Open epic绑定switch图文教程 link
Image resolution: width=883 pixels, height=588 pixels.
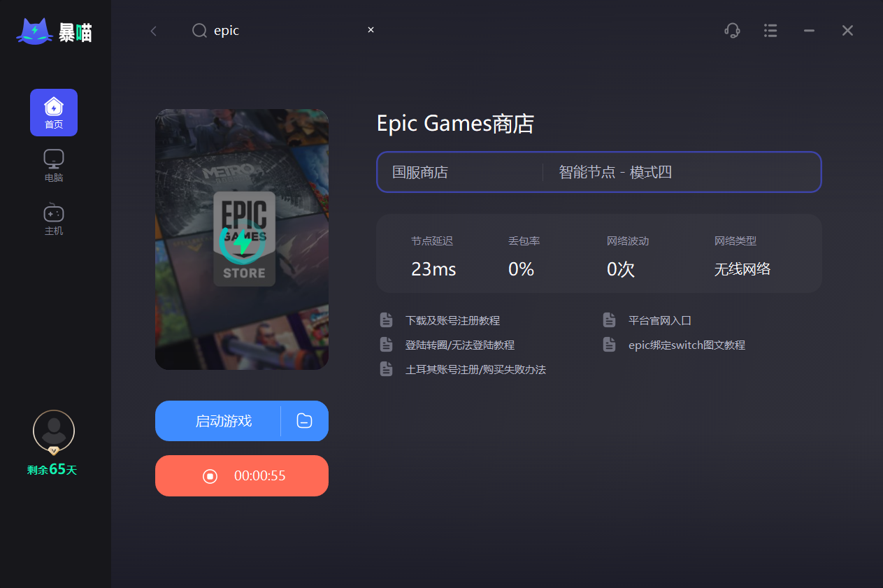pyautogui.click(x=686, y=344)
